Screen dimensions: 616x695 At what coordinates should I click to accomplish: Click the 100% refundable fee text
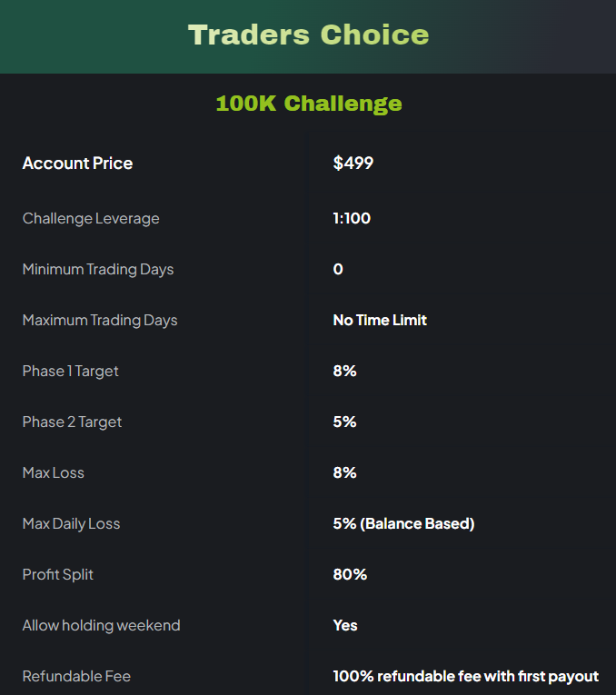click(465, 677)
